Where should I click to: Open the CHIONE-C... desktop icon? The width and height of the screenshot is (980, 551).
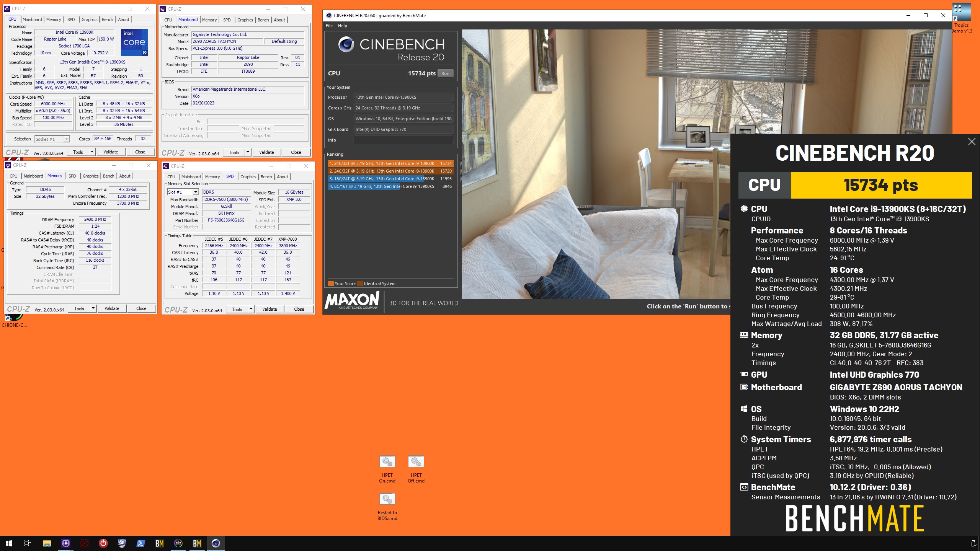14,320
